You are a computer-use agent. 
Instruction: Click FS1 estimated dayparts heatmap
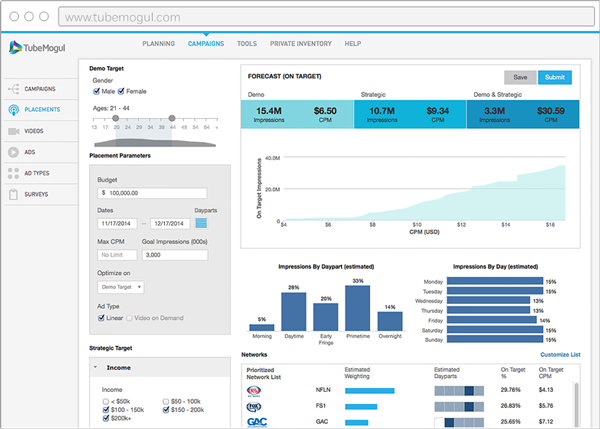click(x=459, y=406)
